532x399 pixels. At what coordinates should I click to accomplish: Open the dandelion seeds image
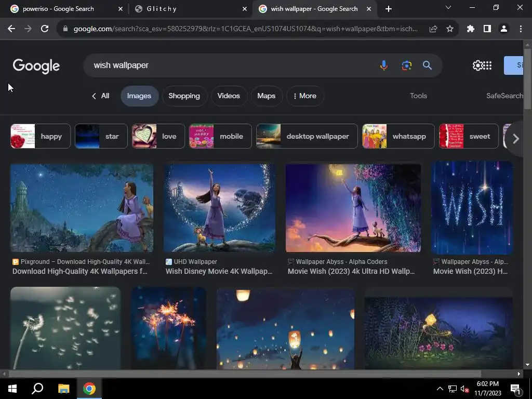tap(65, 328)
